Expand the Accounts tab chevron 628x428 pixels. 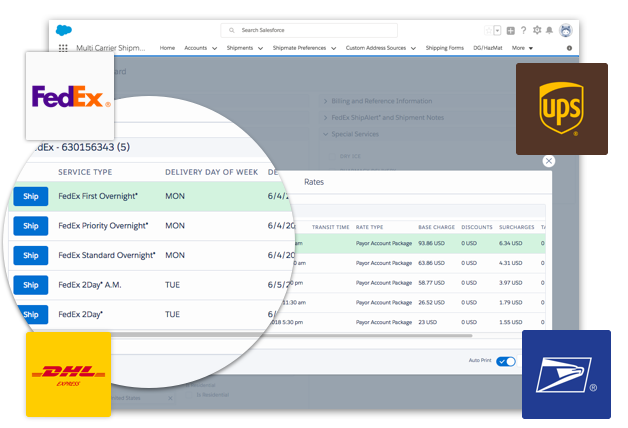(215, 48)
